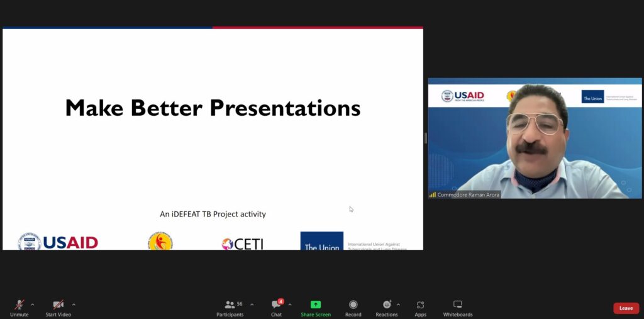644x319 pixels.
Task: Expand the chat options arrow beside Chat
Action: 290,305
